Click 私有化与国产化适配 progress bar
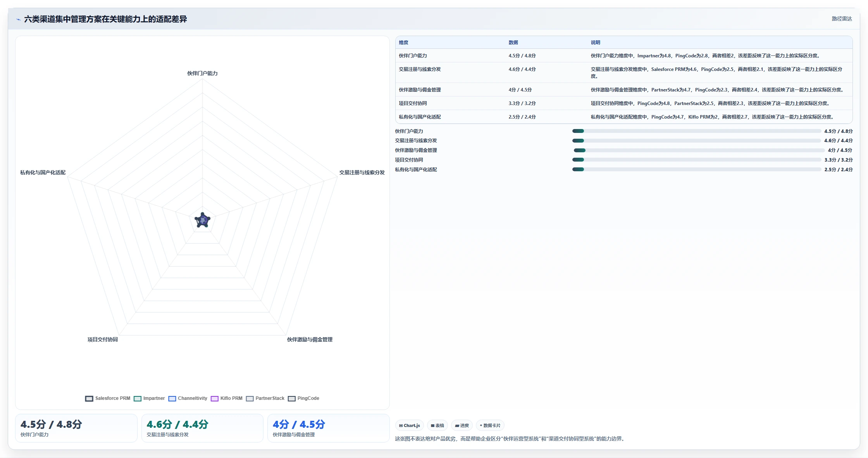 click(x=697, y=169)
